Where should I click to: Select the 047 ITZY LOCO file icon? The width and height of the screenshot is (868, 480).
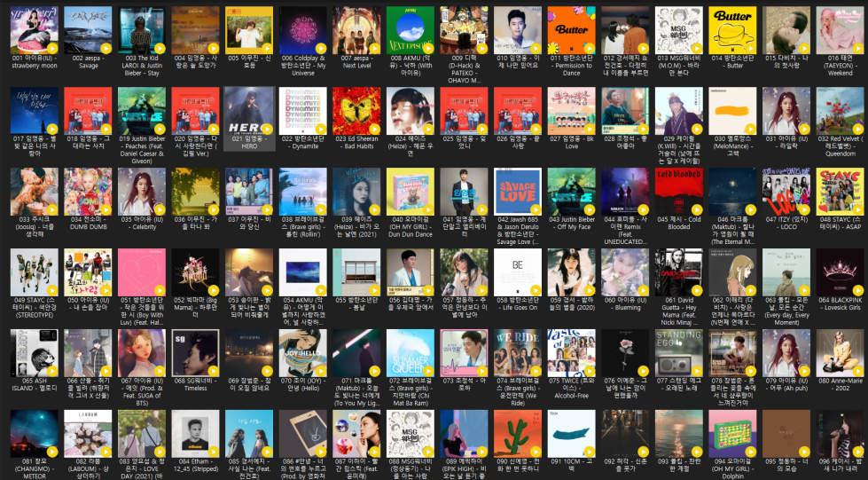(x=786, y=192)
